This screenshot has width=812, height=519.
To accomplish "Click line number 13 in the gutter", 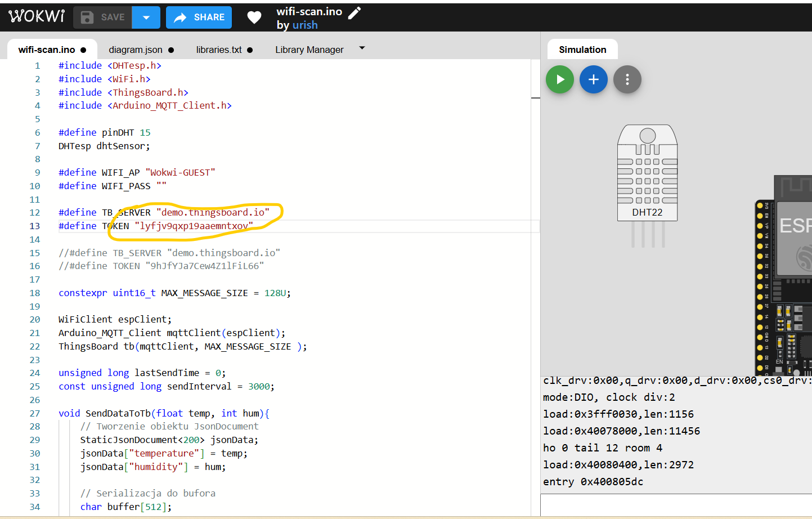I will point(35,226).
